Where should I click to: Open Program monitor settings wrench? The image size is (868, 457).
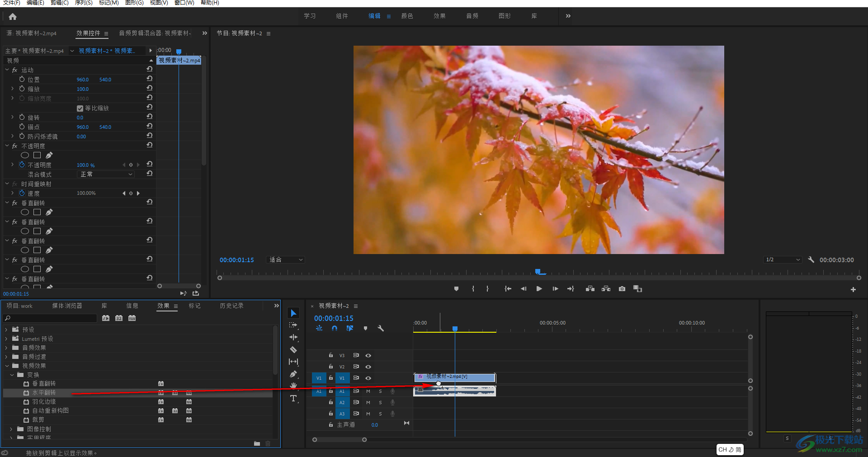(x=811, y=260)
